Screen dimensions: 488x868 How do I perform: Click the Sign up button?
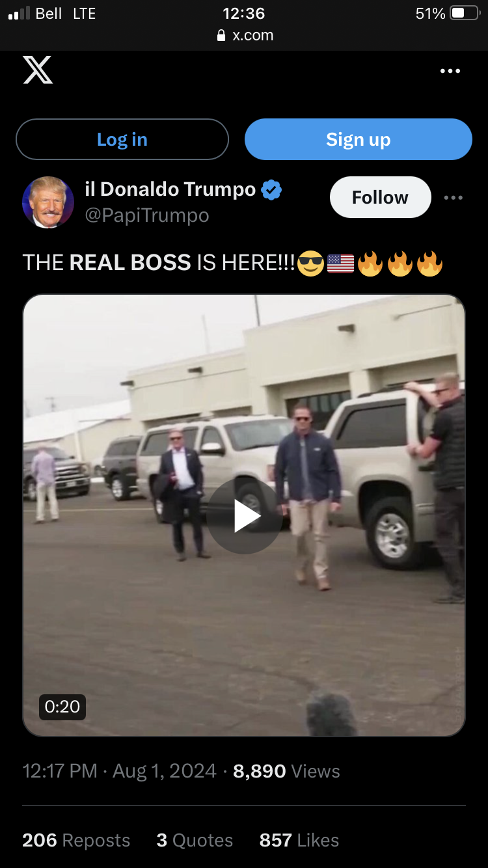(x=359, y=139)
